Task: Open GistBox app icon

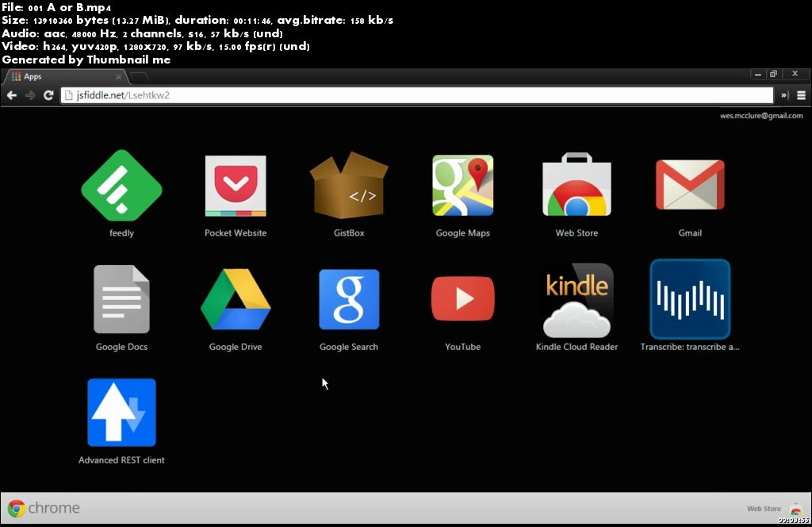Action: point(349,185)
